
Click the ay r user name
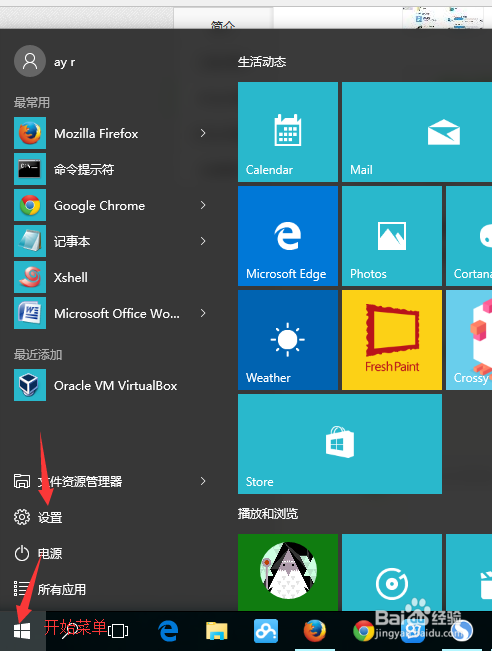pos(64,62)
